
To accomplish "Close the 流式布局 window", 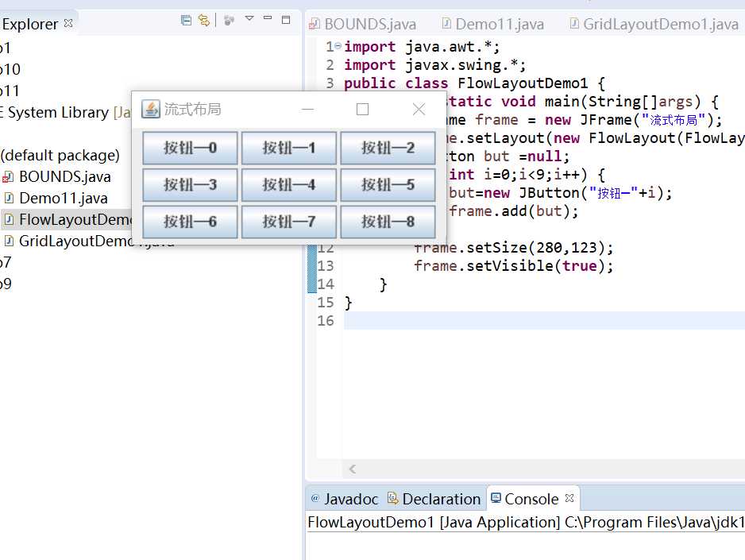I will click(x=419, y=110).
